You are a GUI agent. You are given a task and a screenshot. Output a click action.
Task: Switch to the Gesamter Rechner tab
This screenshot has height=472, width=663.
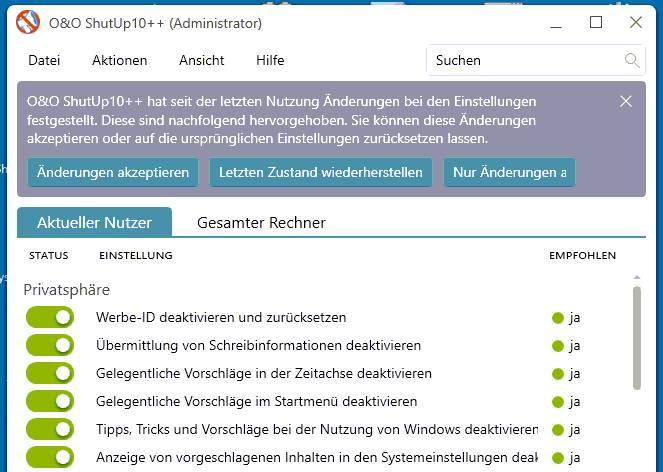point(261,222)
